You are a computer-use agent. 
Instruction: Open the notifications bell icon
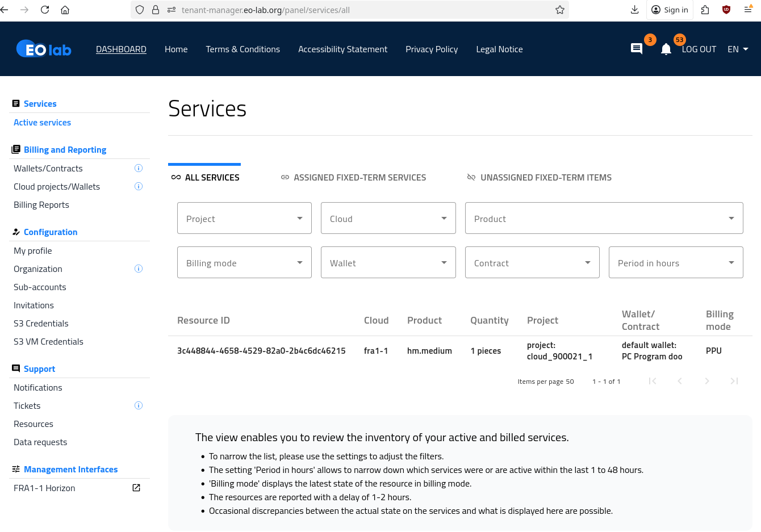tap(666, 49)
